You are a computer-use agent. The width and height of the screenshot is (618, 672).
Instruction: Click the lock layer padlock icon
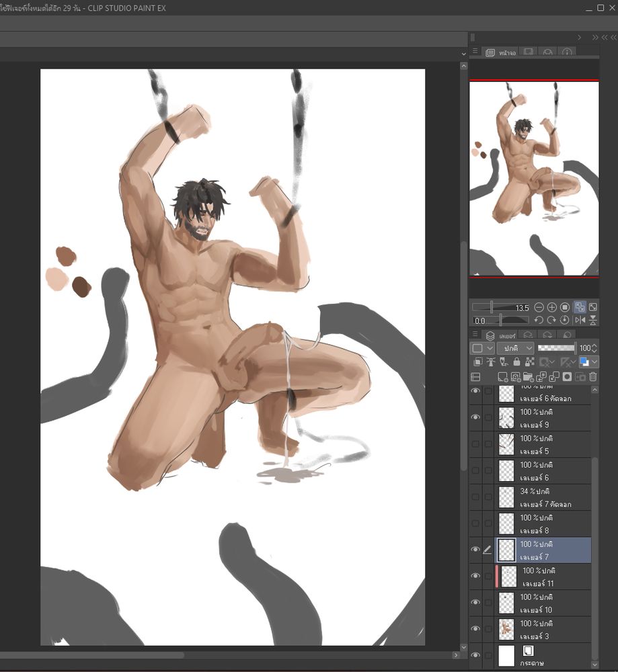[x=516, y=362]
